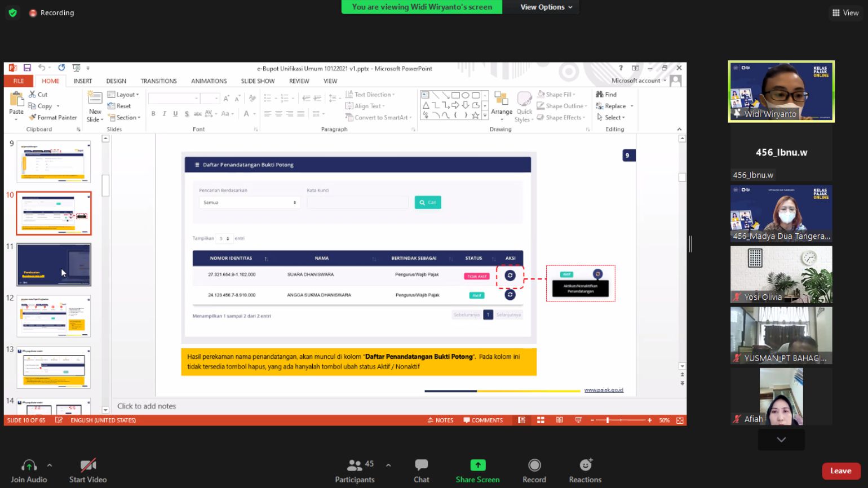Click the Save icon in PowerPoint
The width and height of the screenshot is (868, 488).
pyautogui.click(x=27, y=68)
